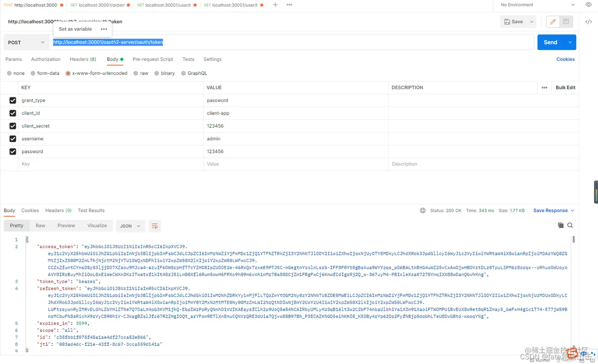The image size is (598, 364).
Task: Switch to the Params tab
Action: 13,59
